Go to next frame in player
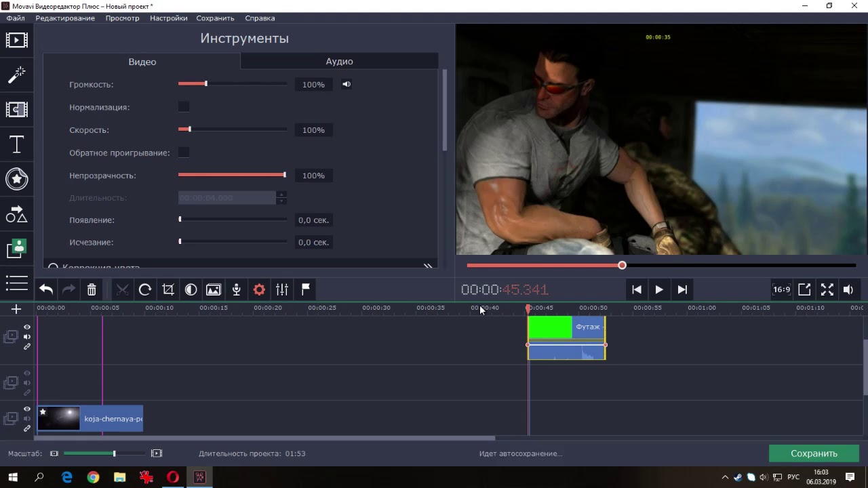Viewport: 868px width, 488px height. pos(682,289)
